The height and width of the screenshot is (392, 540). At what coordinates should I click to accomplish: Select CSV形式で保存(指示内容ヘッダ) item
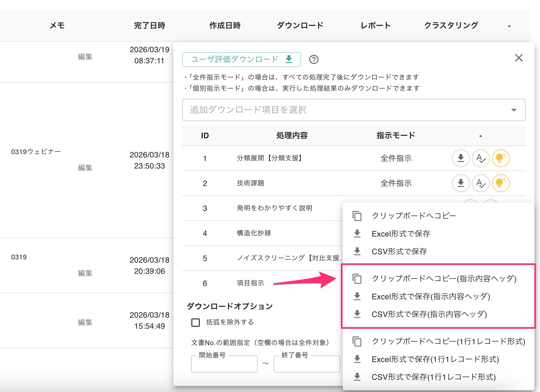438,314
